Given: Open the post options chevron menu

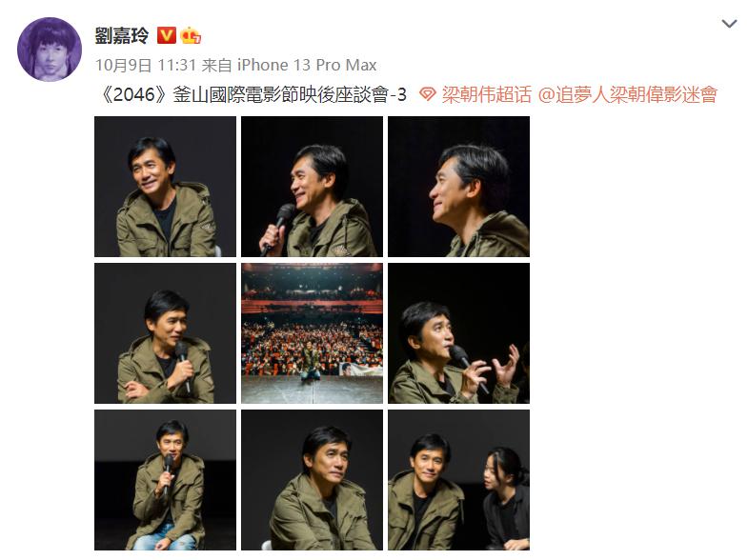Looking at the screenshot, I should click(x=729, y=24).
